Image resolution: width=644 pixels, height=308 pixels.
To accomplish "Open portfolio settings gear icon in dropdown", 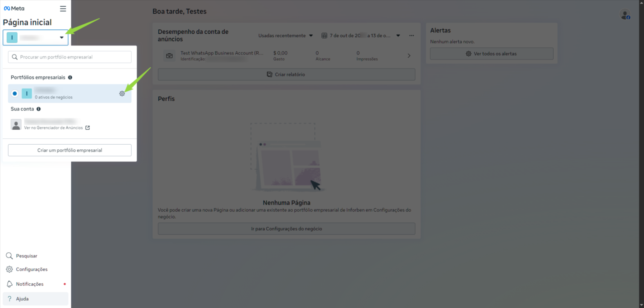I will coord(122,94).
